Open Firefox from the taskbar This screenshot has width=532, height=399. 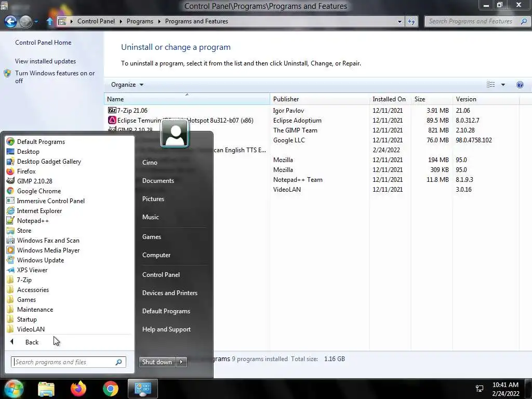point(78,389)
